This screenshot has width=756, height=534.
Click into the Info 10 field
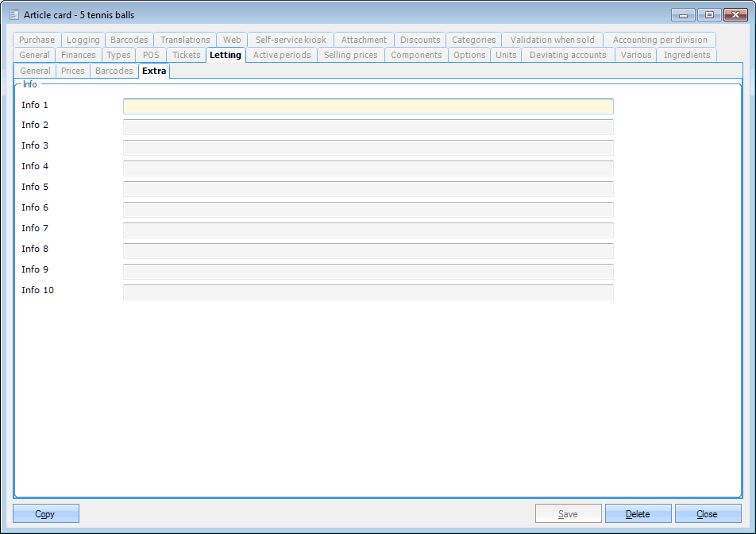pyautogui.click(x=368, y=292)
